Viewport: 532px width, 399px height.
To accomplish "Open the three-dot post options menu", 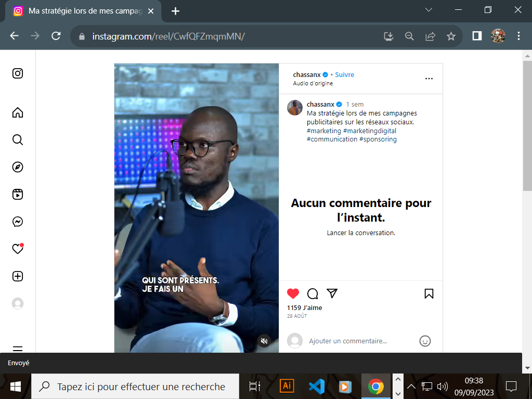I will [429, 79].
